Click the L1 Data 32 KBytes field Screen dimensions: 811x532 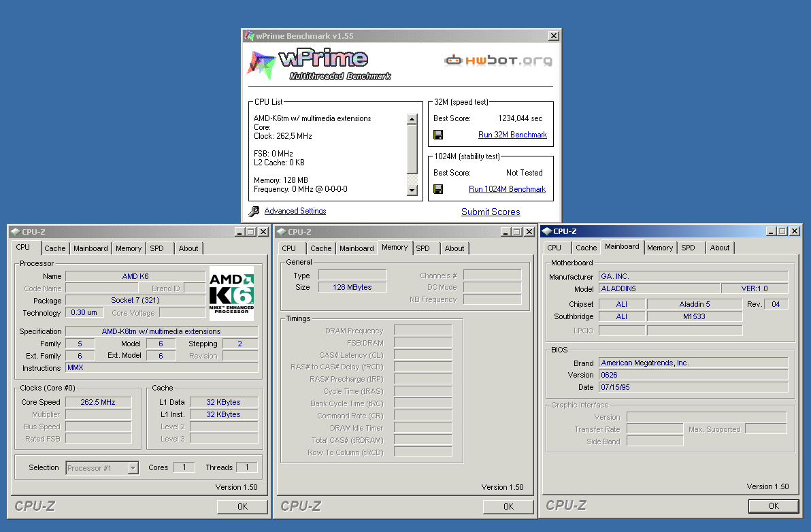223,402
